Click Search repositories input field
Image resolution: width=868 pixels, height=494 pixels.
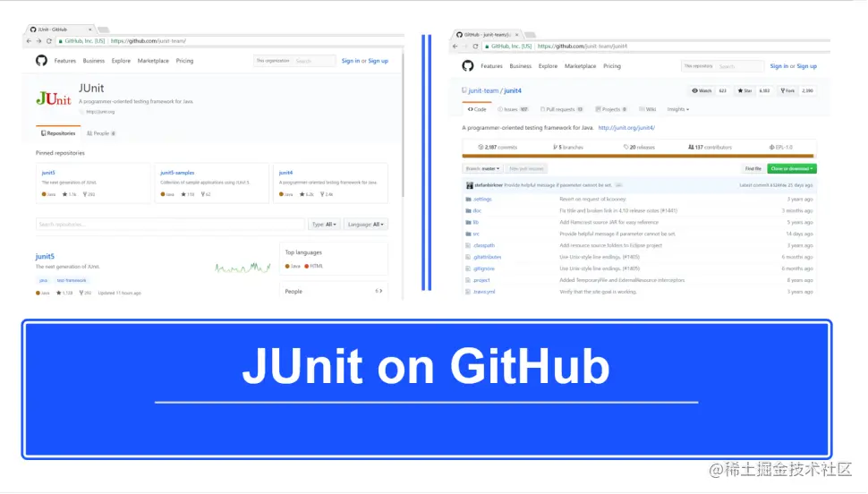click(x=170, y=225)
